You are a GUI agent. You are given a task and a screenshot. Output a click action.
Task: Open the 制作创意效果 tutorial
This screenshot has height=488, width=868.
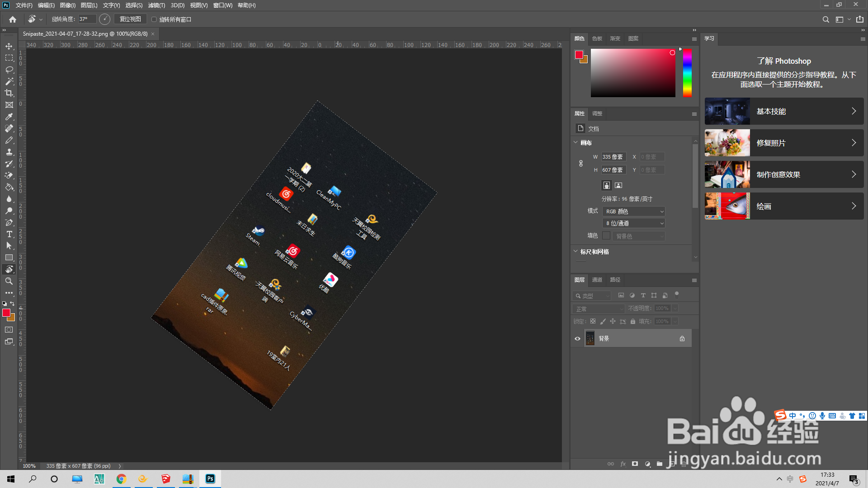(x=784, y=174)
